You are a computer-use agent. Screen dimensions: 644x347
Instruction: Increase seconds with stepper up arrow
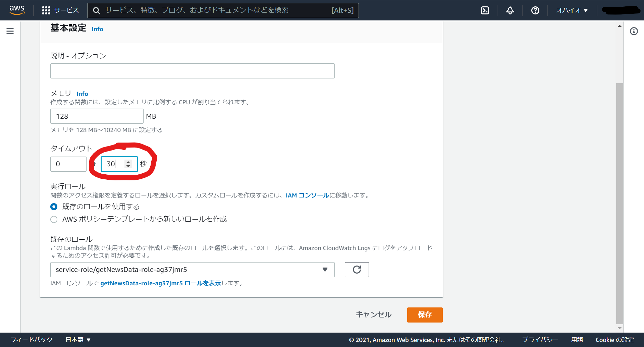128,162
